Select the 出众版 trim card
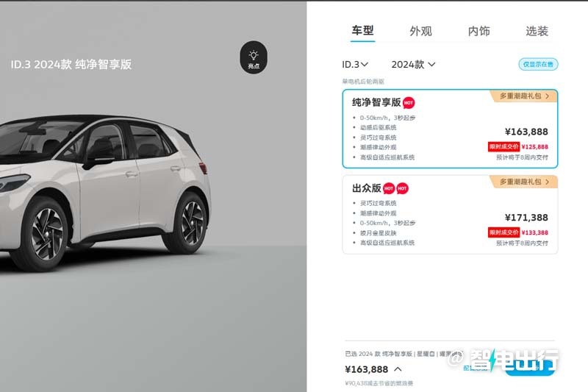 tap(450, 215)
